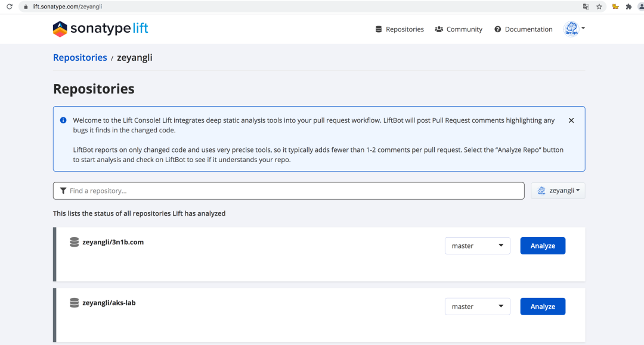Click the Documentation question mark icon
The width and height of the screenshot is (644, 345).
(x=498, y=29)
